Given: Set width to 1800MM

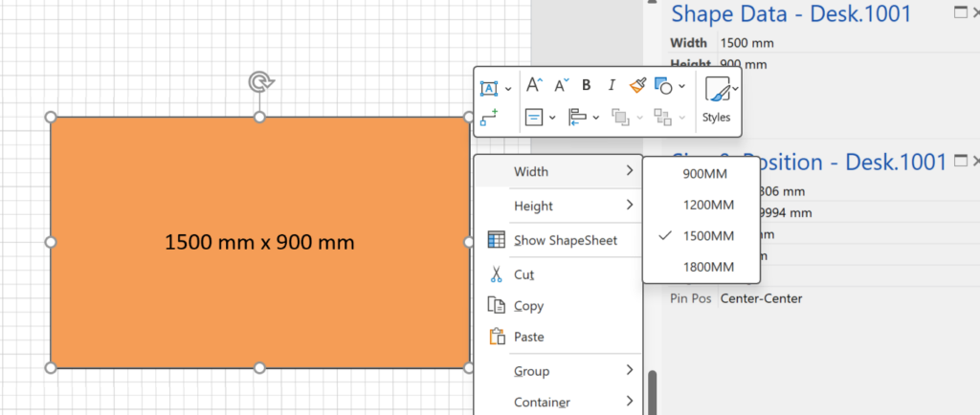Looking at the screenshot, I should click(x=702, y=267).
